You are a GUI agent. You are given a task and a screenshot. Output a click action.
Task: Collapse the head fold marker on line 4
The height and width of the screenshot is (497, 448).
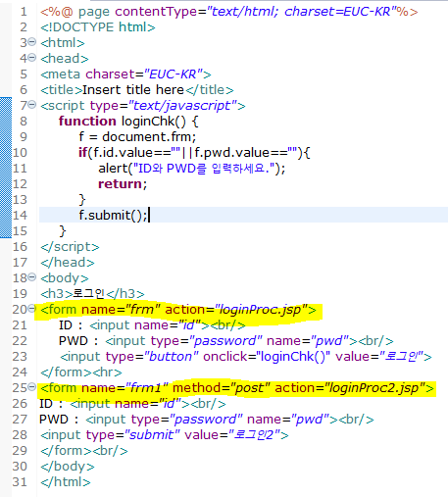coord(31,58)
